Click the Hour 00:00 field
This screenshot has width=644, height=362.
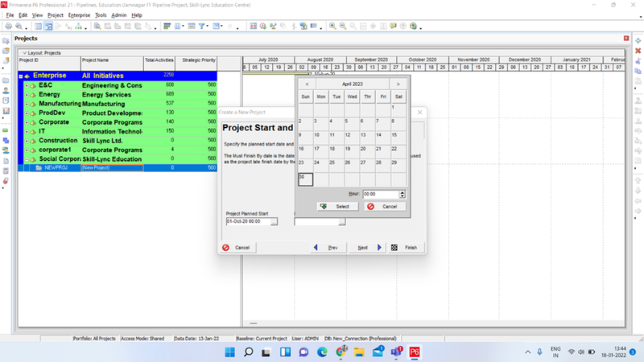381,194
